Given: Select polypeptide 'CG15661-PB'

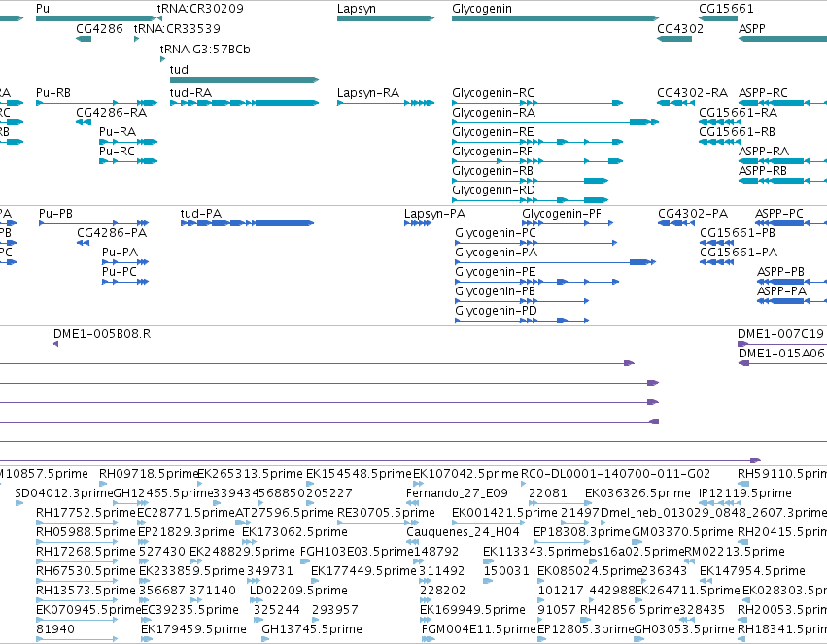Looking at the screenshot, I should coord(738,233).
